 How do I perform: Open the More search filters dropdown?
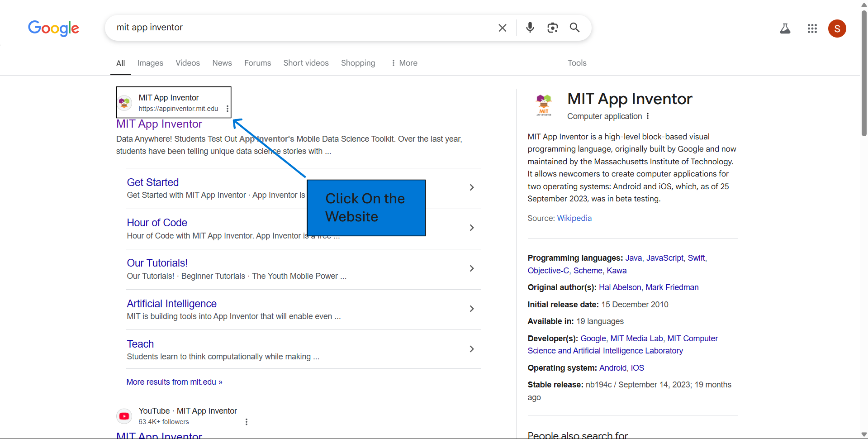coord(404,63)
